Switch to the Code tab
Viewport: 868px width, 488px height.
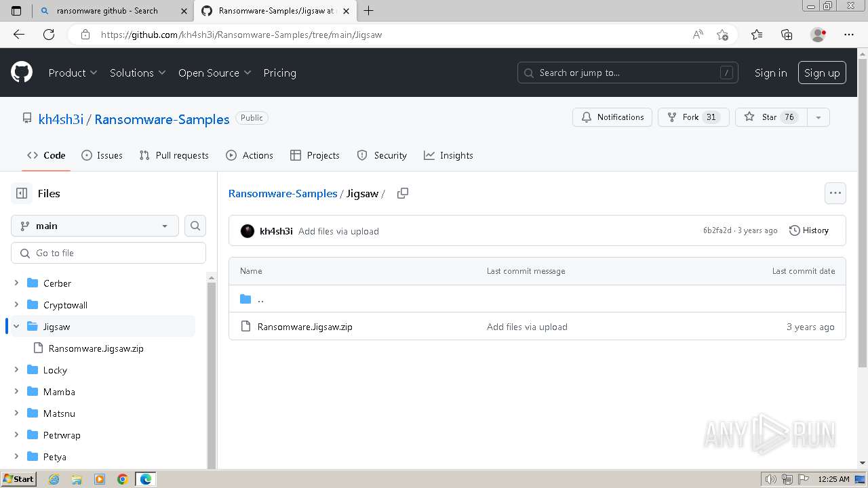(x=46, y=155)
